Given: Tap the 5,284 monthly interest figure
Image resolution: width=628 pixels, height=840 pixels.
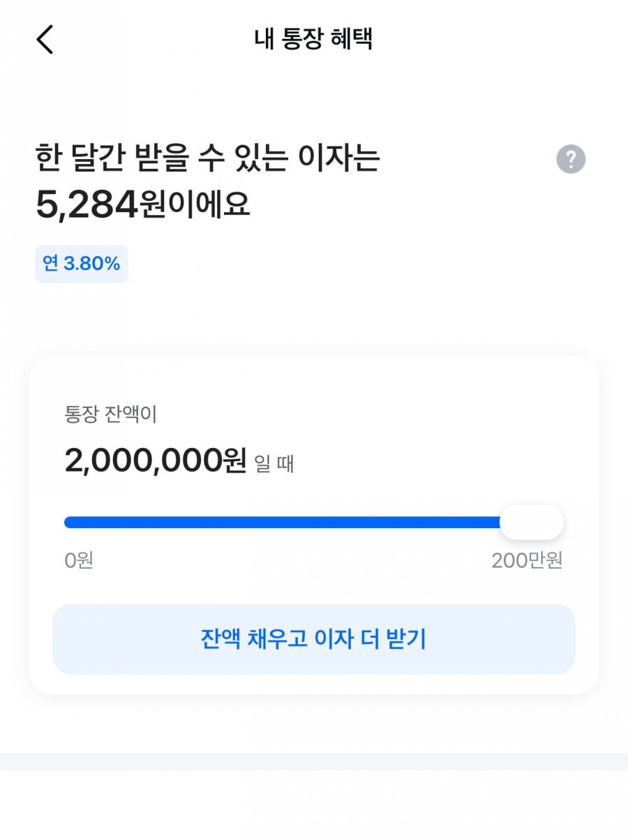Looking at the screenshot, I should tap(87, 205).
